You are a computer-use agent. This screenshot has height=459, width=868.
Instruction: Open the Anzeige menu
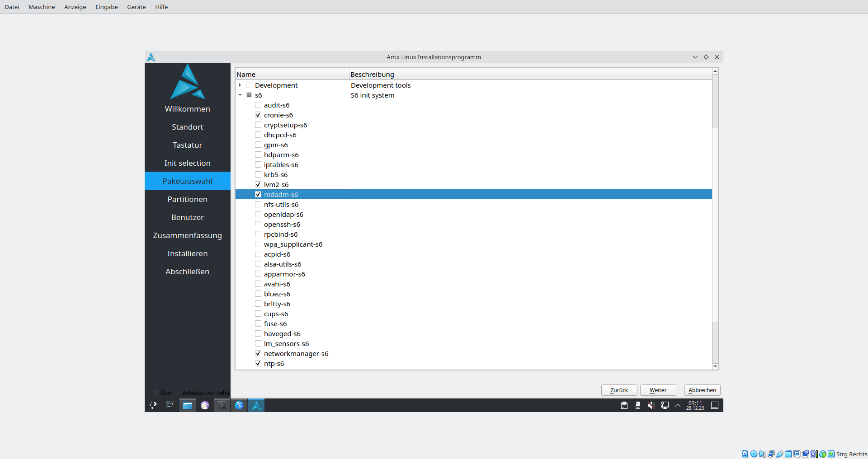click(75, 7)
